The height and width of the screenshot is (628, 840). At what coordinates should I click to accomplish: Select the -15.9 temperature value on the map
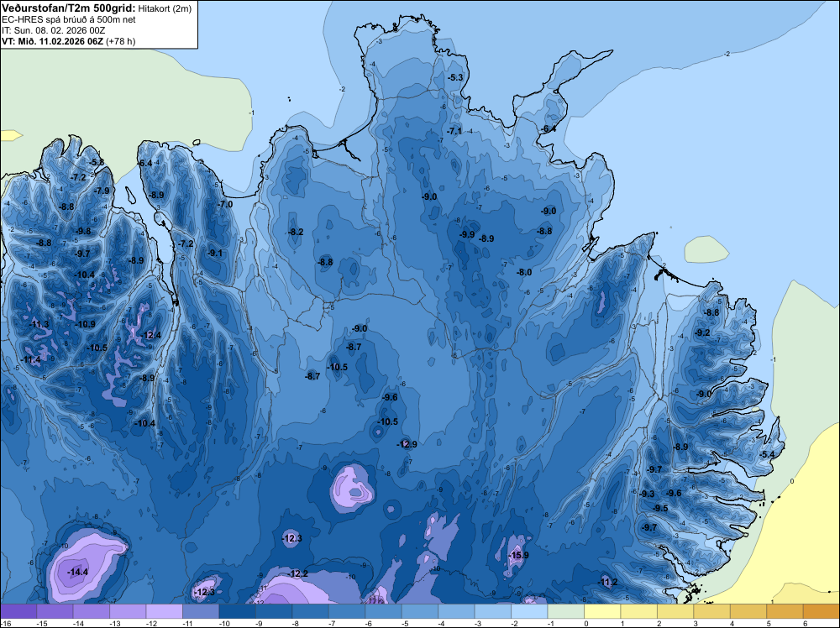point(518,555)
